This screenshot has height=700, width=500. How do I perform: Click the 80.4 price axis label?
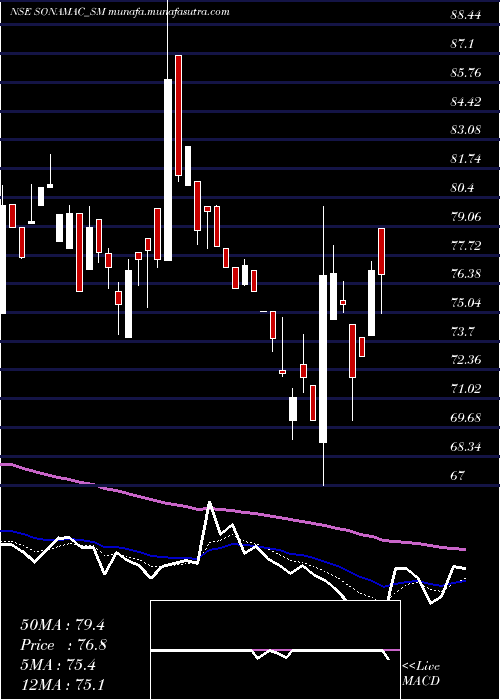coord(462,188)
